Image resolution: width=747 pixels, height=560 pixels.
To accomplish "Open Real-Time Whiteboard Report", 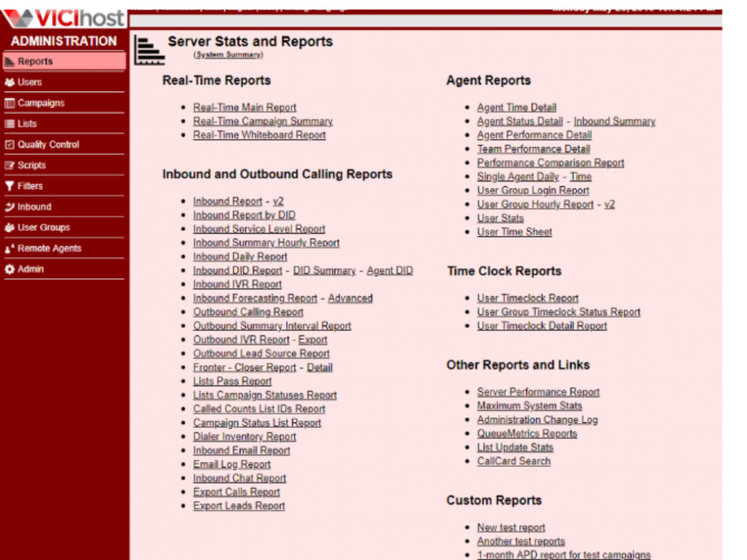I will point(259,135).
